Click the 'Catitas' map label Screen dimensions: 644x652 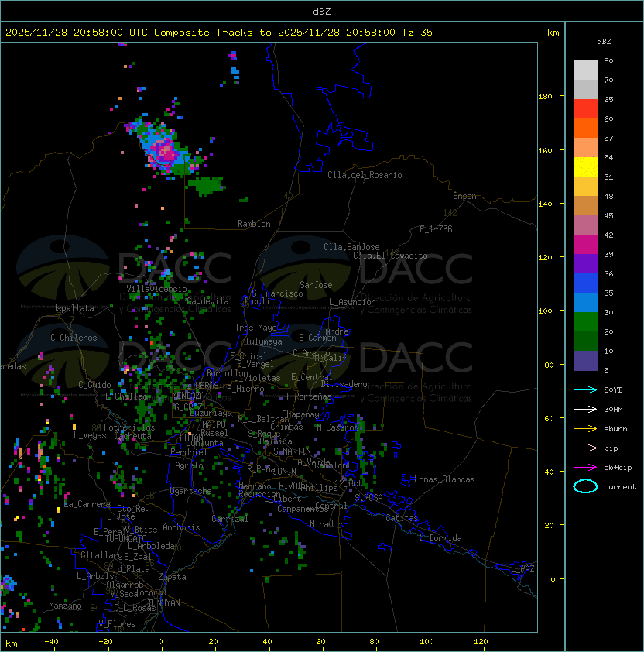pyautogui.click(x=402, y=518)
